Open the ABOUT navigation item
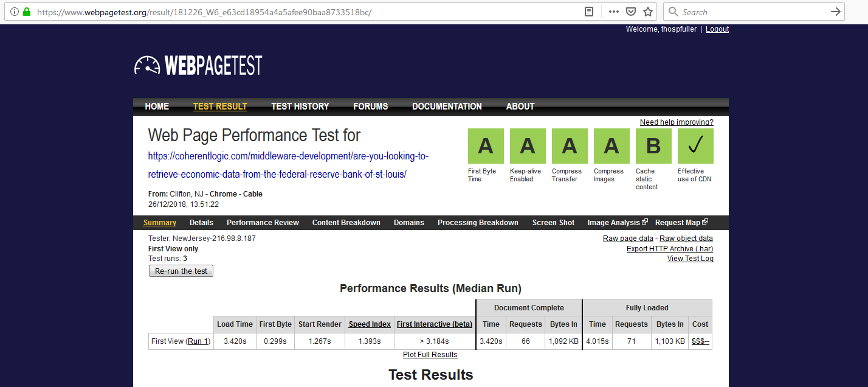 tap(520, 106)
